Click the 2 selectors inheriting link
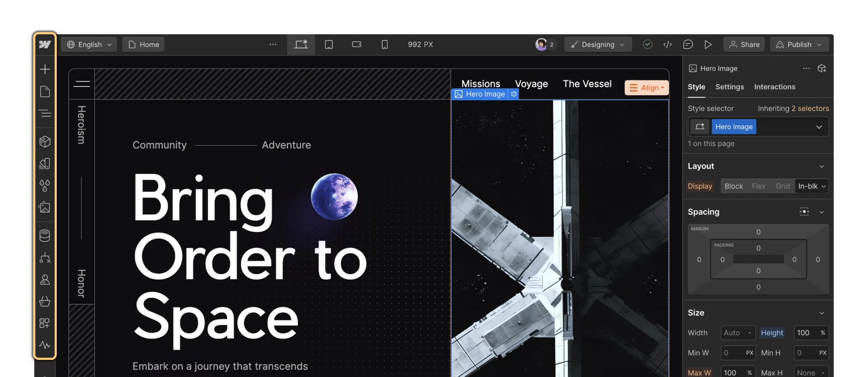868x377 pixels. 810,108
